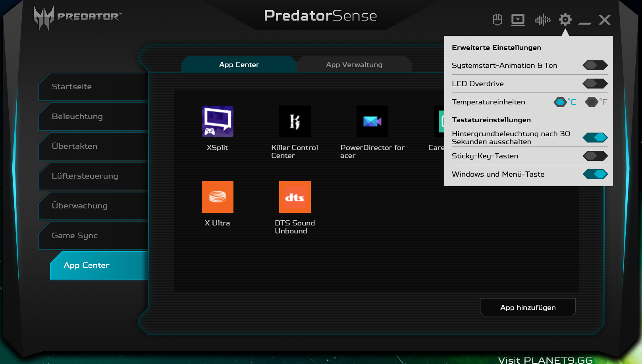Go to Beleuchtung section
642x364 pixels.
[93, 116]
